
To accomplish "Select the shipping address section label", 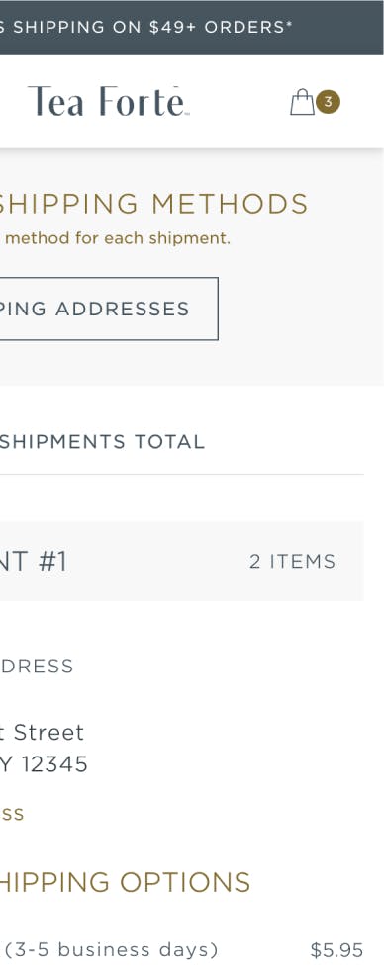I will point(37,667).
